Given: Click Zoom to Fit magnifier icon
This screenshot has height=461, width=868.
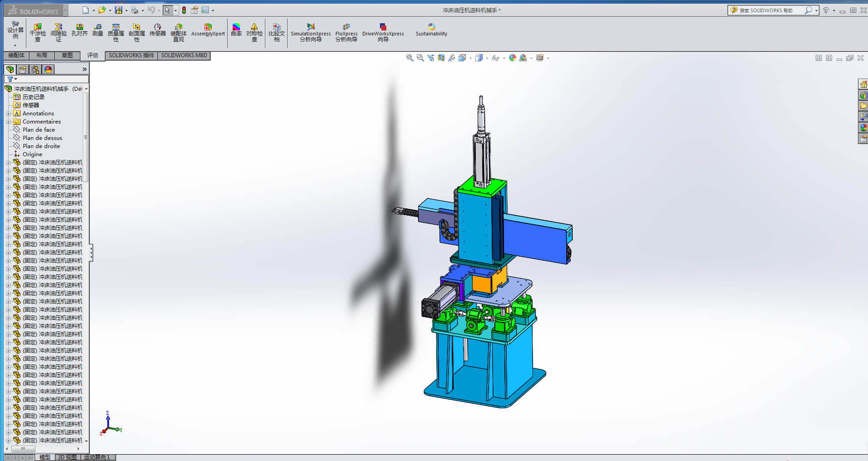Looking at the screenshot, I should pos(409,58).
